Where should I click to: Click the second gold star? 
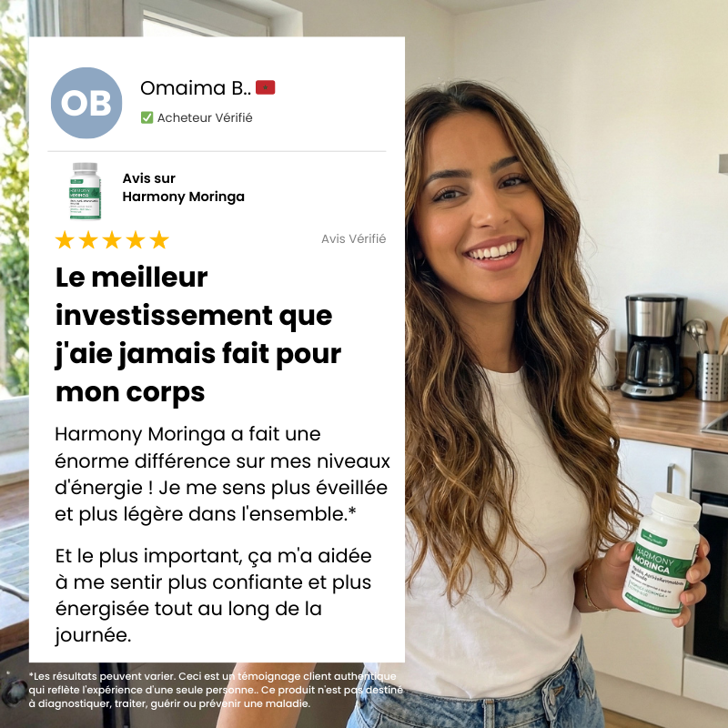point(88,240)
